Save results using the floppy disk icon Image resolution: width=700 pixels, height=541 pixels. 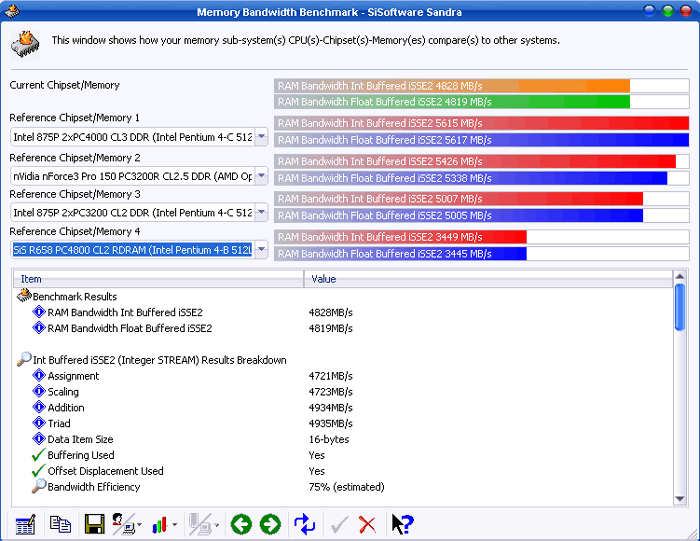pos(94,524)
